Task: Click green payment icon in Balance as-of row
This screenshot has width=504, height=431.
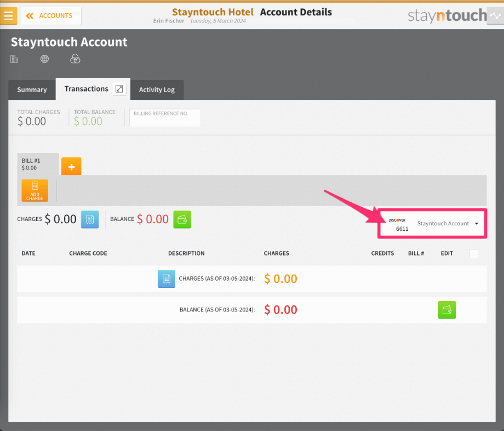Action: coord(447,310)
